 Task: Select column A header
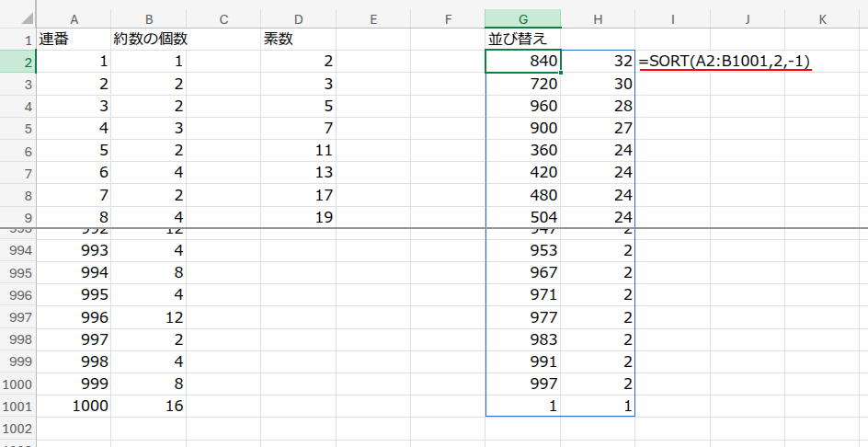tap(74, 19)
